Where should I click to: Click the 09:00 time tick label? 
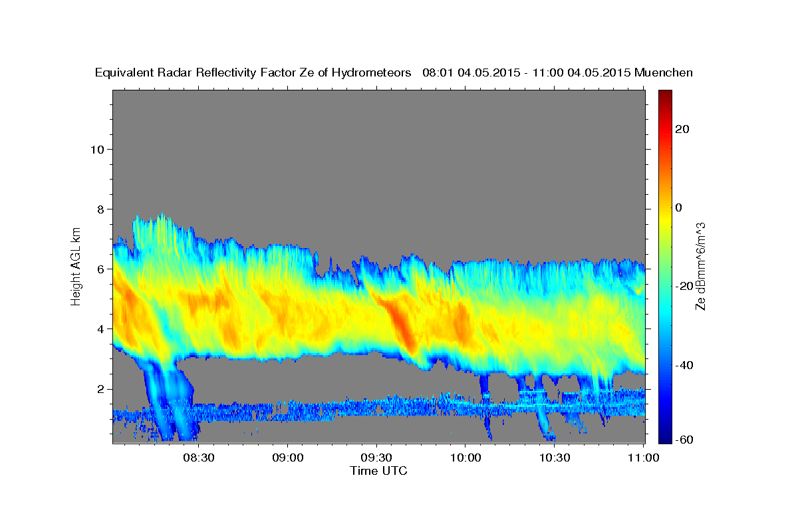[287, 458]
